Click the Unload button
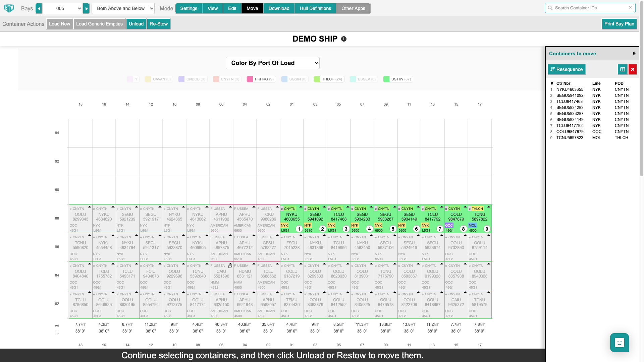The height and width of the screenshot is (362, 644). [x=136, y=24]
